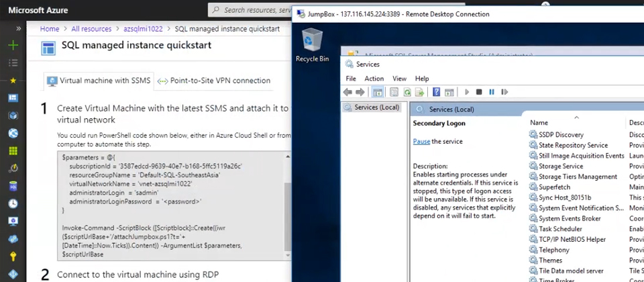Open the View menu in Services
644x282 pixels.
[399, 79]
